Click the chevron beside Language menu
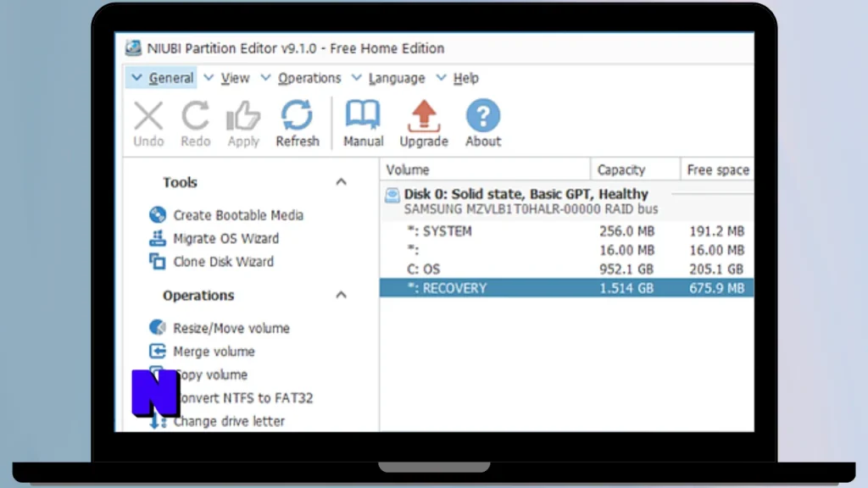The width and height of the screenshot is (868, 488). click(357, 78)
